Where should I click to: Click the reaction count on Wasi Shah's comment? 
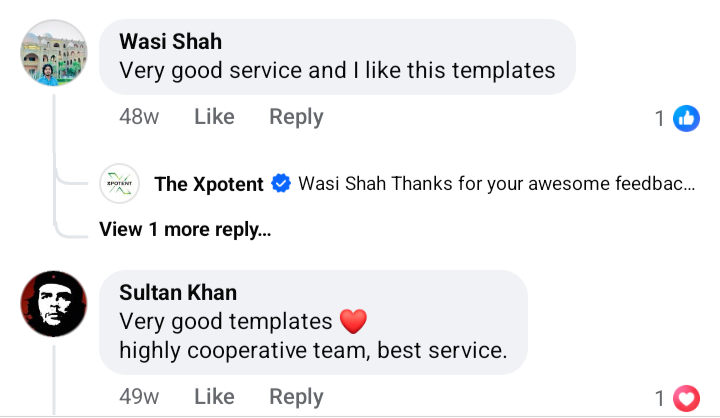[660, 119]
